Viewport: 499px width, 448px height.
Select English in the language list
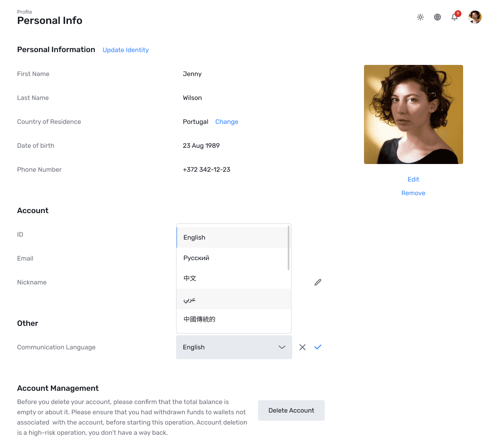click(x=194, y=237)
